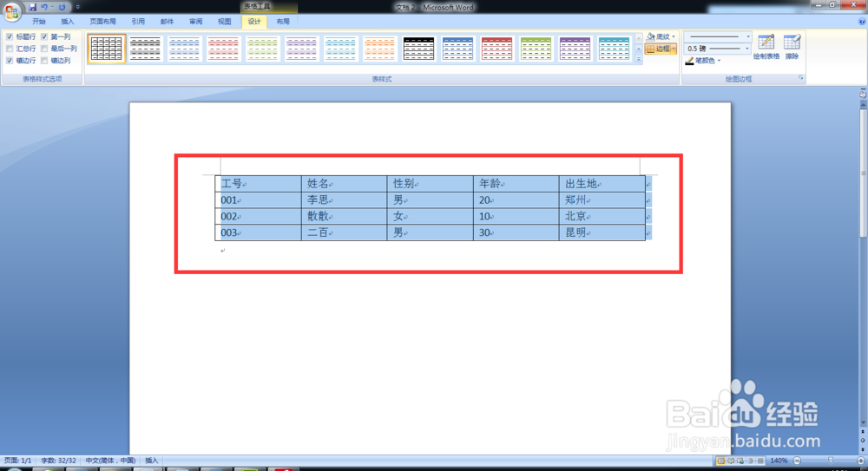Apply the blue header table style
The width and height of the screenshot is (868, 471).
pyautogui.click(x=457, y=49)
